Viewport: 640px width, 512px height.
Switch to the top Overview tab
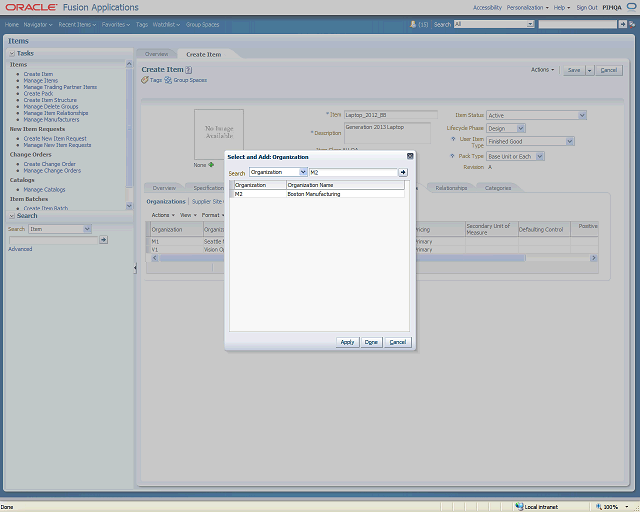pyautogui.click(x=156, y=54)
